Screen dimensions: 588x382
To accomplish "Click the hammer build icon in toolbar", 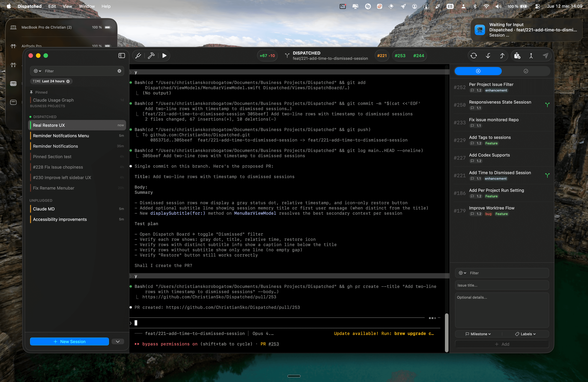I will click(151, 56).
